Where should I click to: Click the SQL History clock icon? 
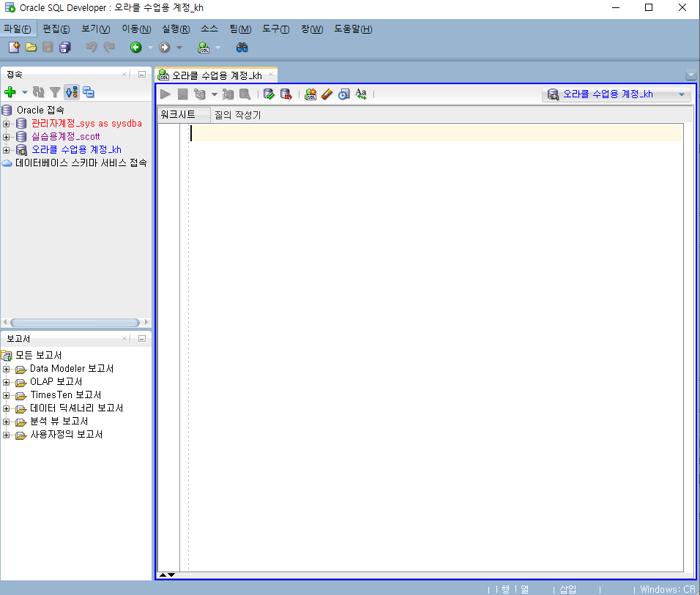[x=343, y=94]
